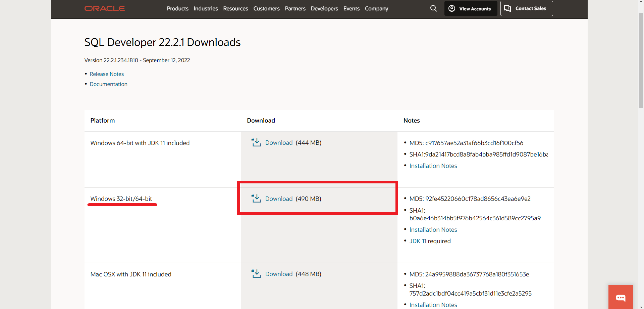The width and height of the screenshot is (644, 309).
Task: Open the Industries menu
Action: (206, 8)
